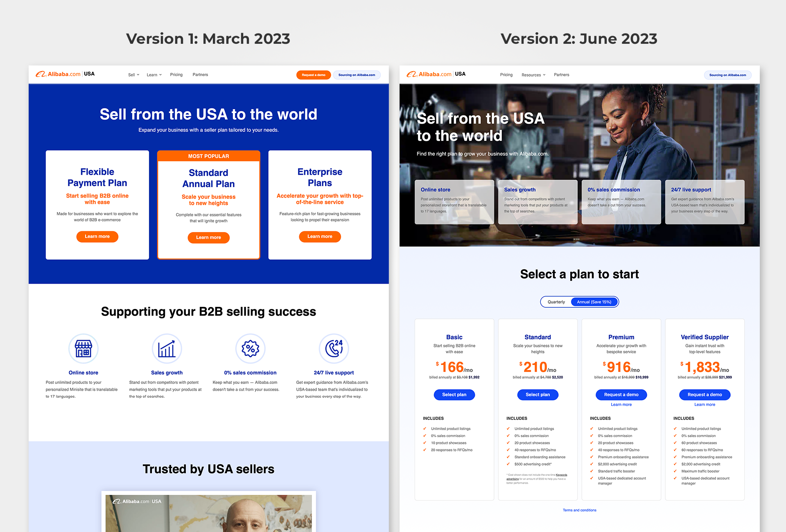Click the 24/7 live support phone icon

click(x=334, y=349)
